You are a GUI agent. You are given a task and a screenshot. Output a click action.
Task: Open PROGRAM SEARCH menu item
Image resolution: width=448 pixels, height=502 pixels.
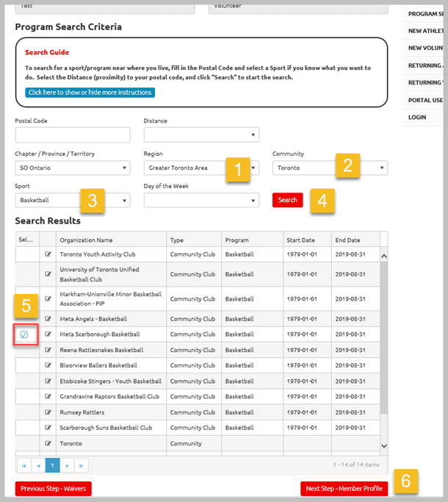coord(424,14)
